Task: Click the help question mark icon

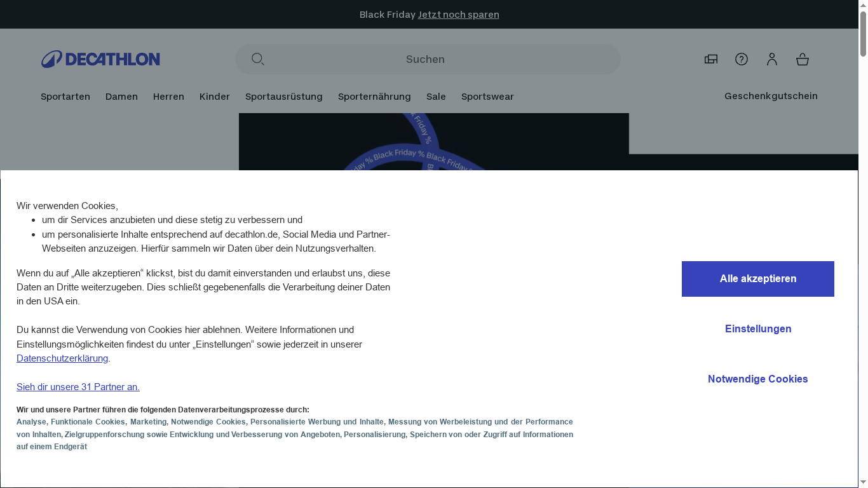Action: pyautogui.click(x=741, y=59)
